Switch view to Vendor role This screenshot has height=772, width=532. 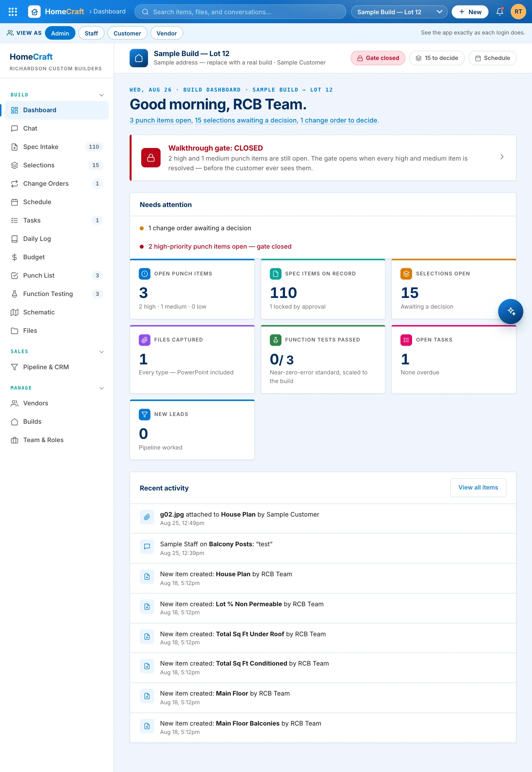pyautogui.click(x=167, y=33)
